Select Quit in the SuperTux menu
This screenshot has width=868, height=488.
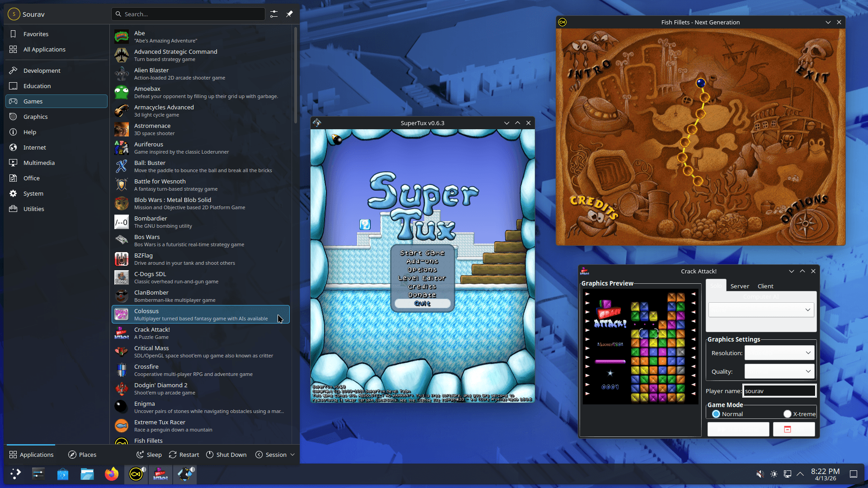(x=422, y=303)
